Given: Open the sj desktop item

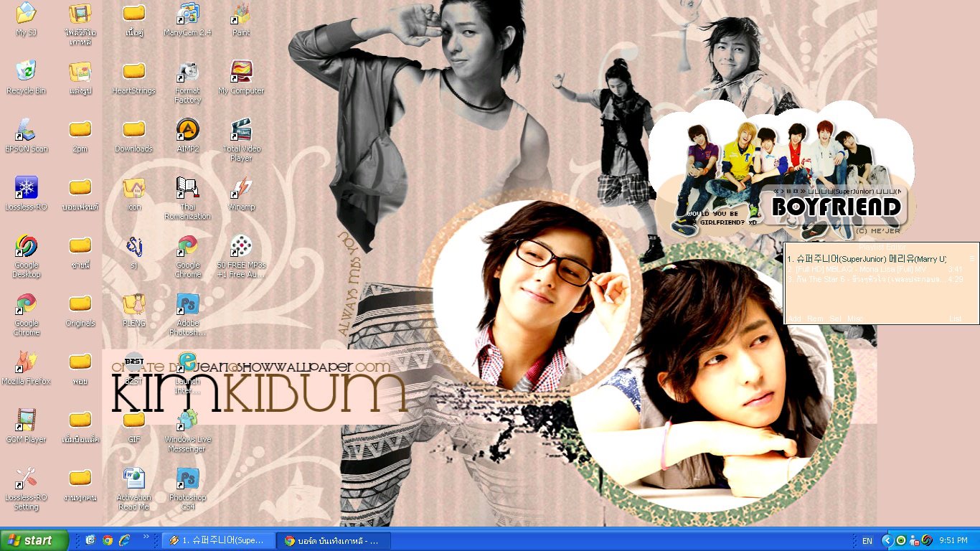Looking at the screenshot, I should click(134, 252).
